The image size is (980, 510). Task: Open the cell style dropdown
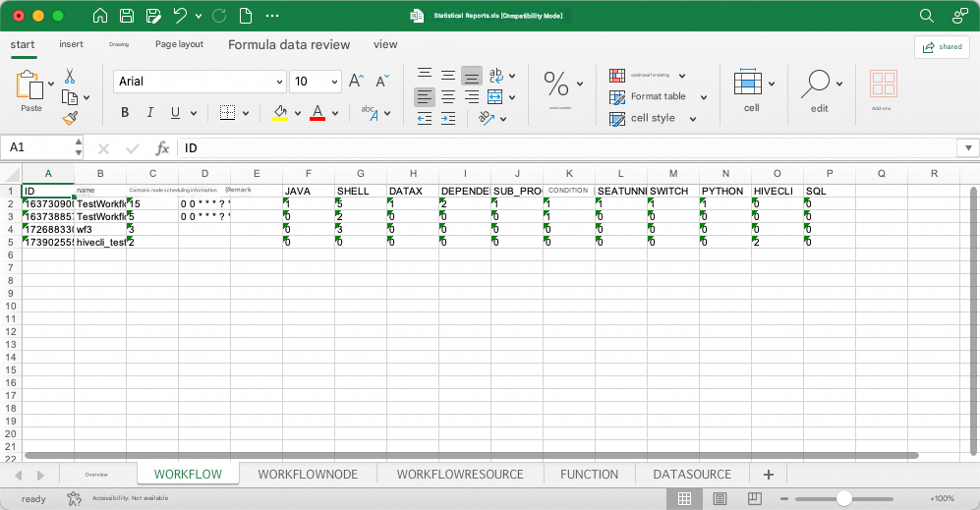pos(693,118)
